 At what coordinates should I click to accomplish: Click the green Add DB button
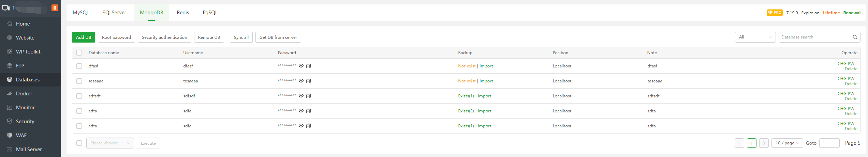point(84,37)
